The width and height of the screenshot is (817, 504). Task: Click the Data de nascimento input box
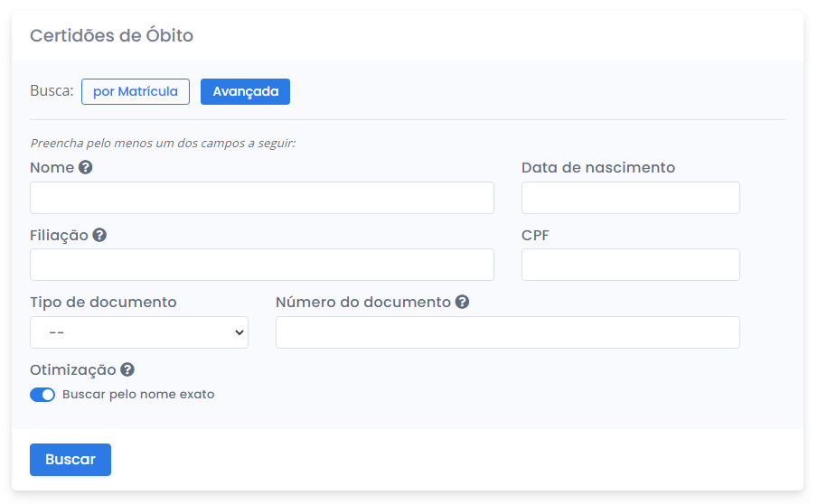point(631,198)
